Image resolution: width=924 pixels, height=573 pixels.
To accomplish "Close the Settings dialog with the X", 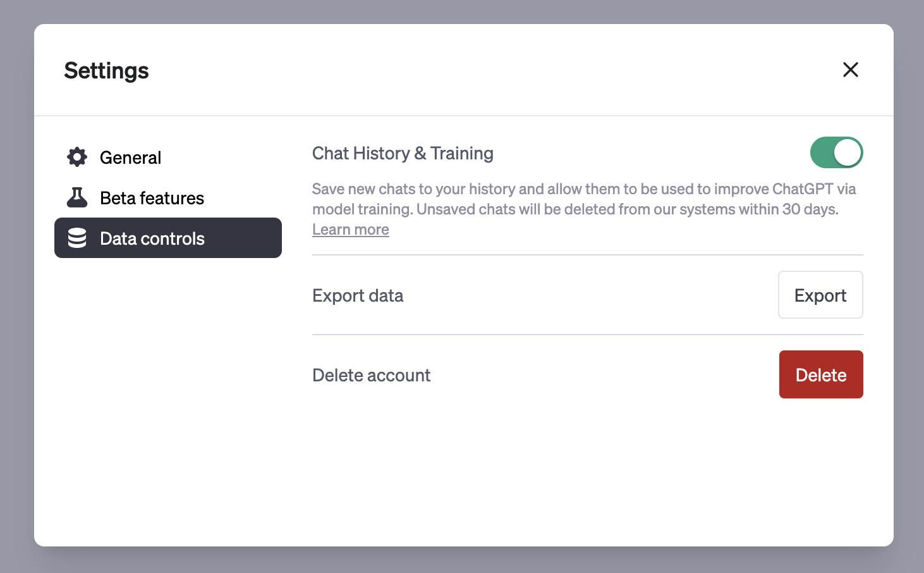I will coord(850,70).
